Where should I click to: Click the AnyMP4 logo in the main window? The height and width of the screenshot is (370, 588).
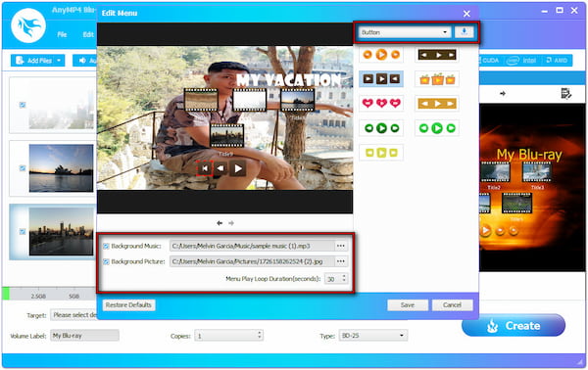(28, 25)
